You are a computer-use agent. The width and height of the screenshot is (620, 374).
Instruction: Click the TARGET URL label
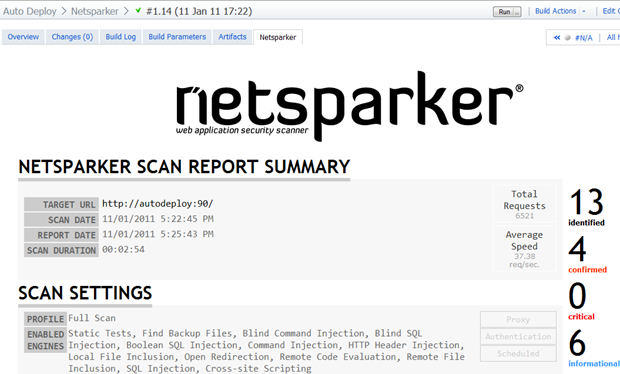[x=61, y=204]
